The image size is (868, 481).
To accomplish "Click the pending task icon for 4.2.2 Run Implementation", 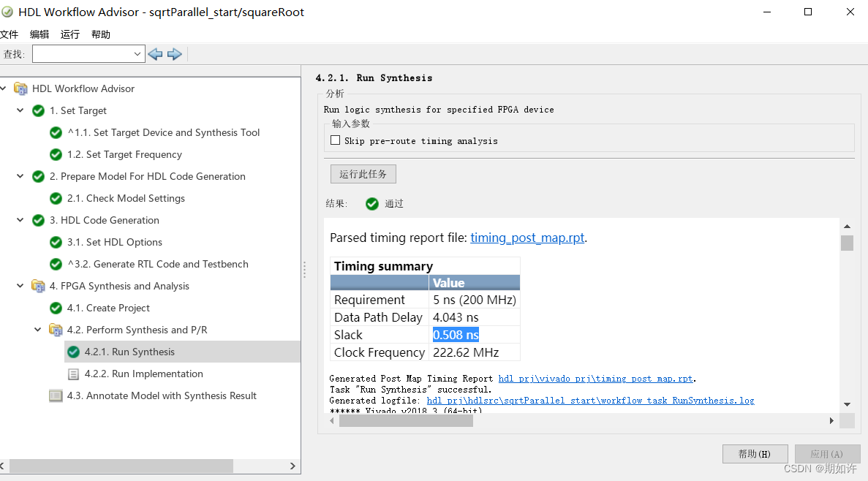I will pos(73,374).
